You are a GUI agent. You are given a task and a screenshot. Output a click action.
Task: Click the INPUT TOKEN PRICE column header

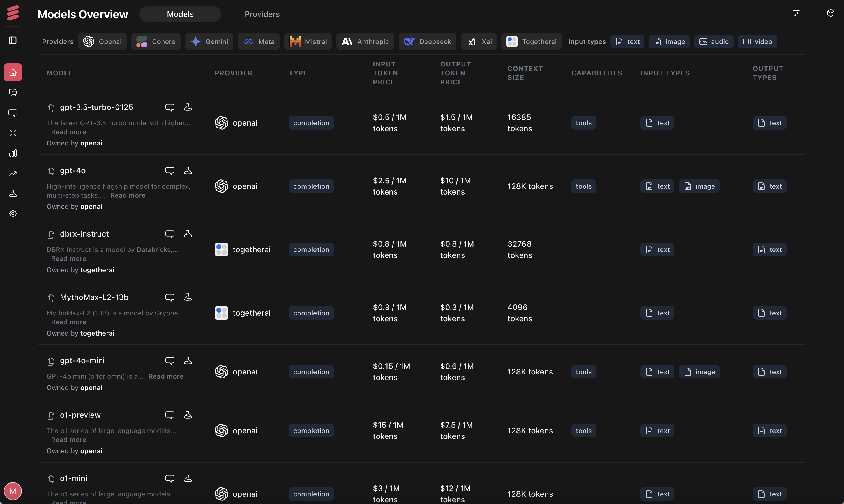point(386,73)
